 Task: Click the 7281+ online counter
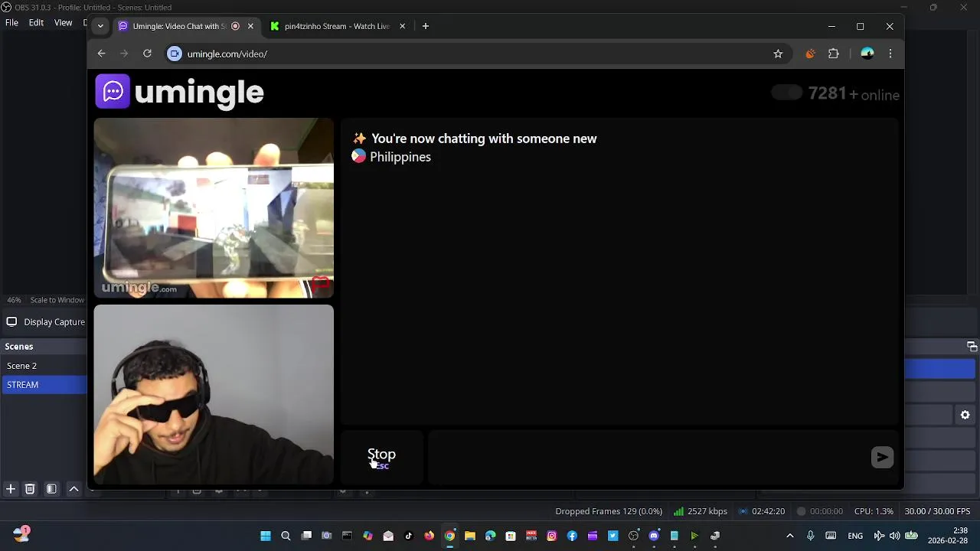[854, 93]
